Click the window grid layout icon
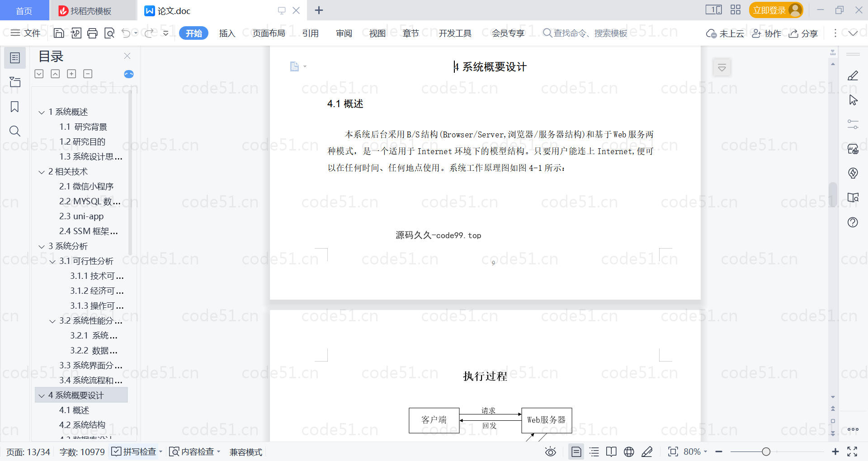868x461 pixels. point(736,10)
